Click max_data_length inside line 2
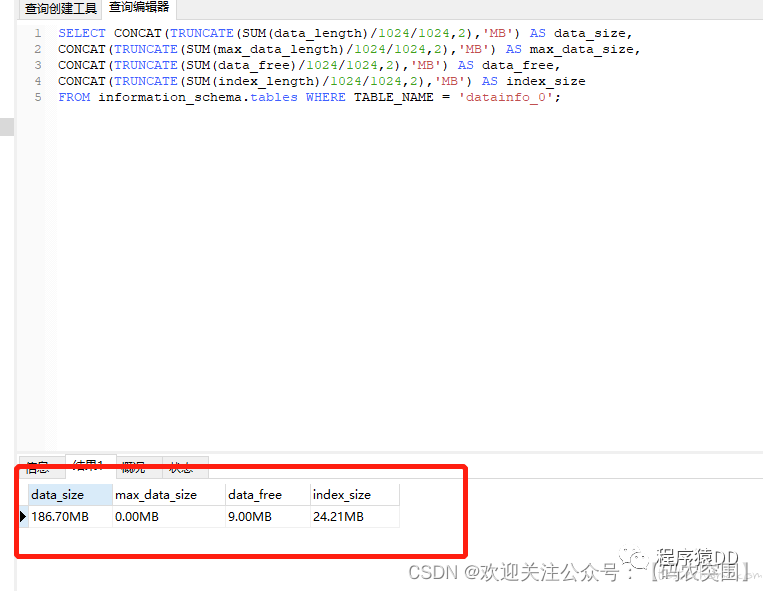The image size is (763, 591). (x=277, y=50)
